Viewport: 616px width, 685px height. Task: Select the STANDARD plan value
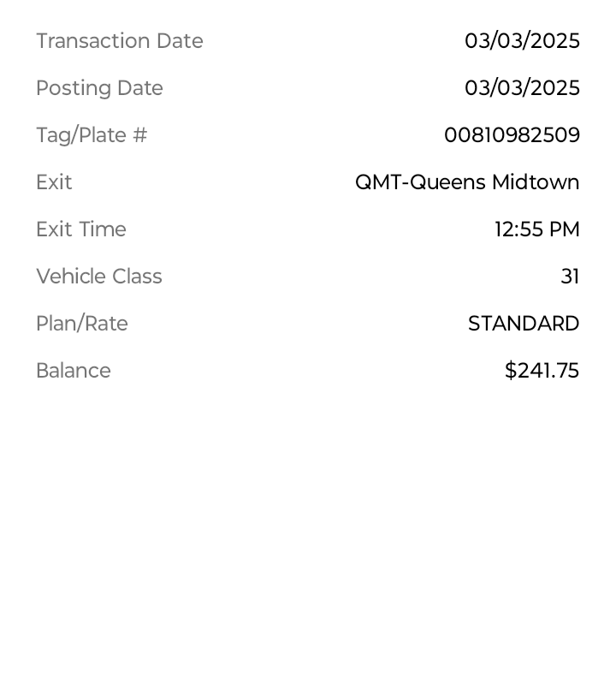pyautogui.click(x=524, y=324)
